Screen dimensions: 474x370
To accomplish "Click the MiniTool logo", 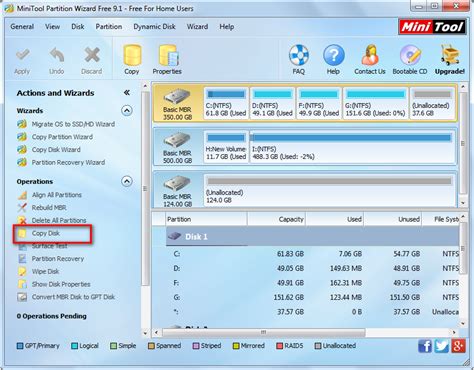I will (x=432, y=27).
